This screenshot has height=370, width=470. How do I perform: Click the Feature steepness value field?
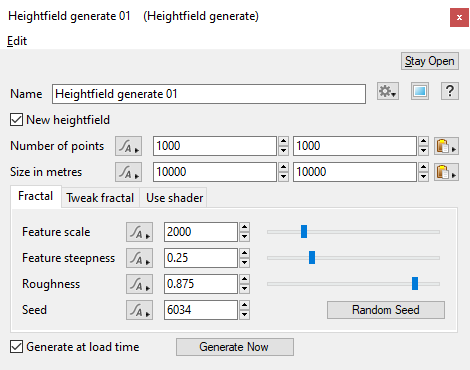click(201, 258)
